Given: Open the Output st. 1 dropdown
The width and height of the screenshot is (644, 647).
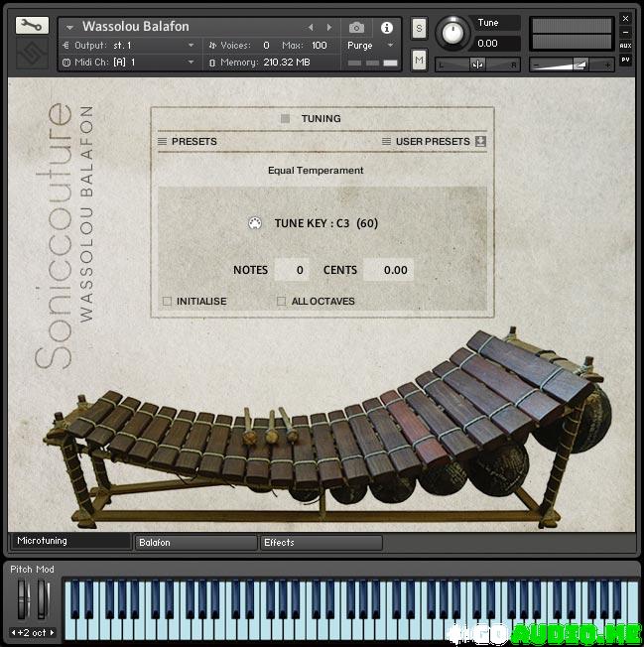Looking at the screenshot, I should (128, 46).
